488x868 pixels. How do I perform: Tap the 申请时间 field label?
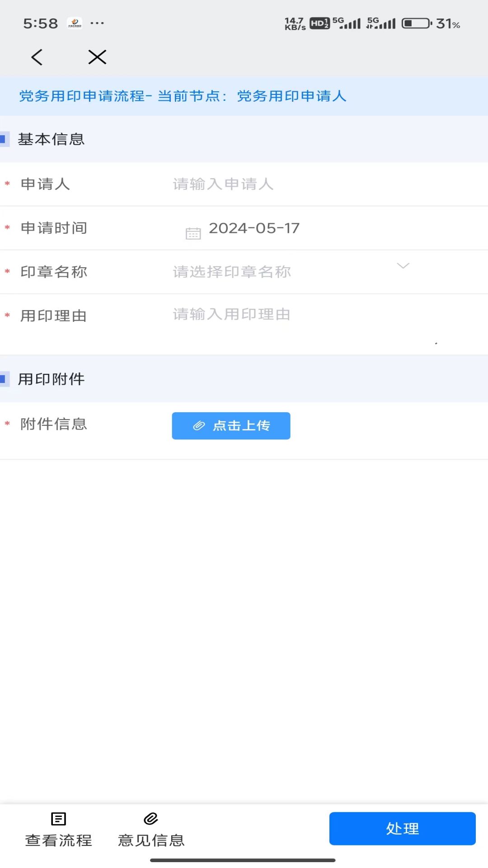54,228
